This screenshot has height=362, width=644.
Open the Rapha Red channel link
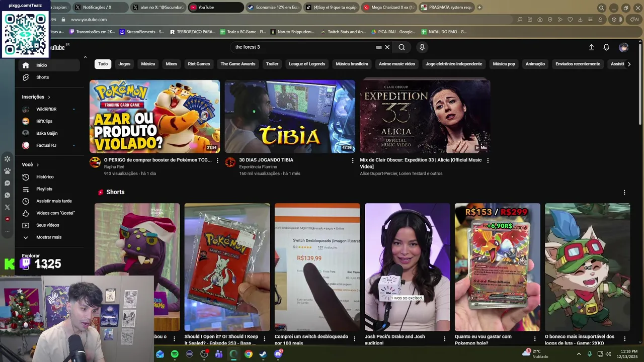114,167
